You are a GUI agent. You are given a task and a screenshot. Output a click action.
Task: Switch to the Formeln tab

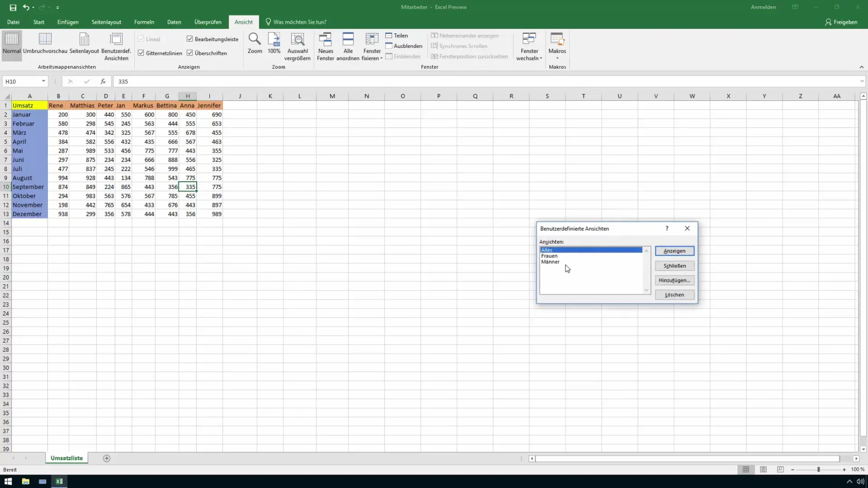[144, 22]
